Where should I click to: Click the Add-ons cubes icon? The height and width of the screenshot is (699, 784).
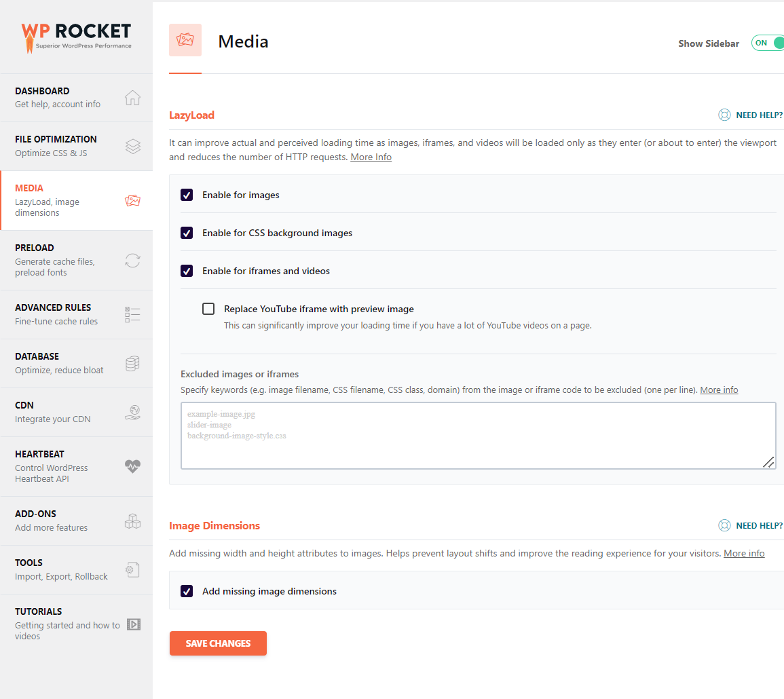(132, 521)
